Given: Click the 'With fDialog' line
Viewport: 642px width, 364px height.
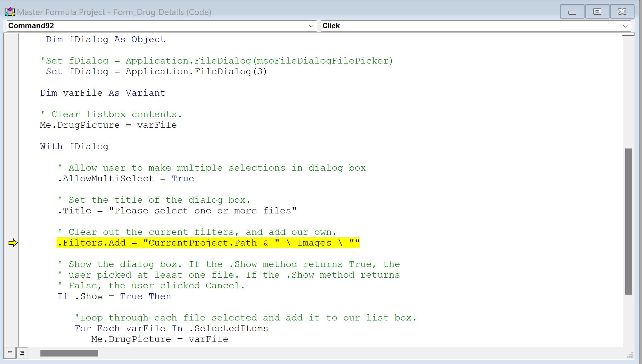Looking at the screenshot, I should [74, 147].
